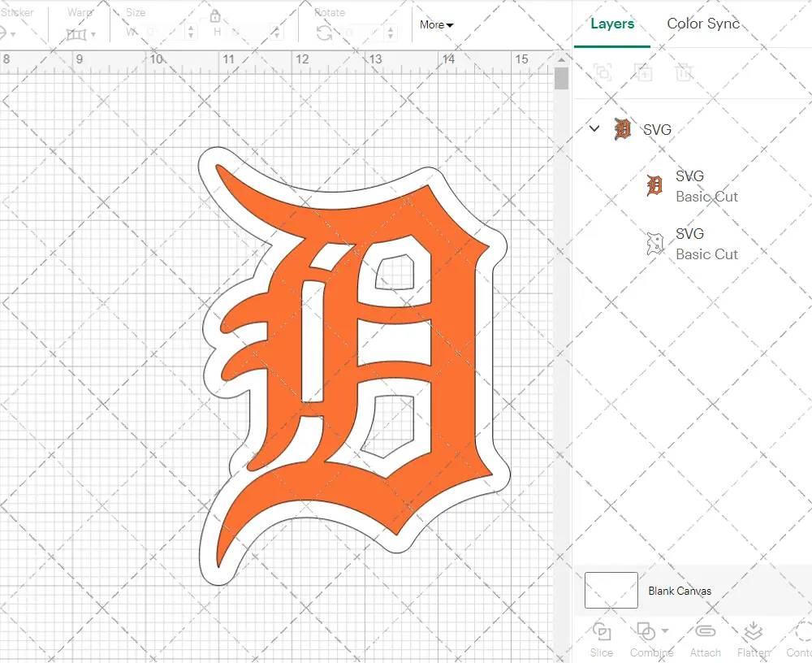This screenshot has height=663, width=812.
Task: Switch to the Layers tab
Action: (612, 24)
